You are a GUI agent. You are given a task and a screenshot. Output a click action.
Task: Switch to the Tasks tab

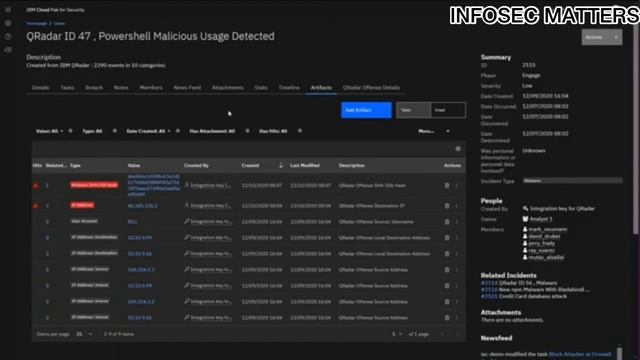[67, 87]
